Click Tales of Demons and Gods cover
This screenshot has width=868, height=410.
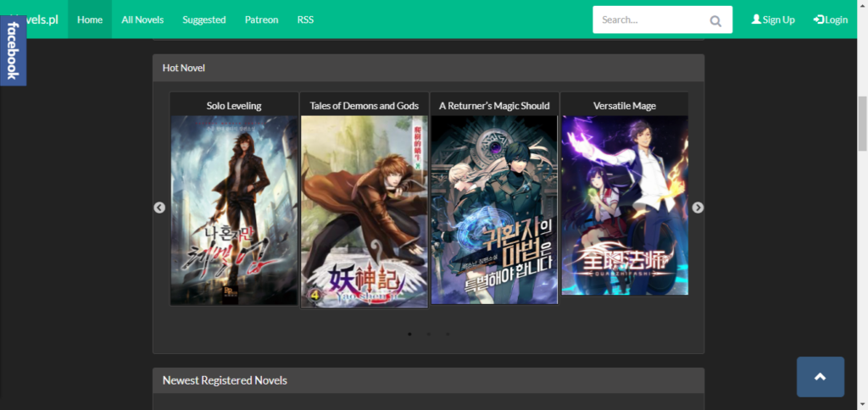[x=364, y=212]
